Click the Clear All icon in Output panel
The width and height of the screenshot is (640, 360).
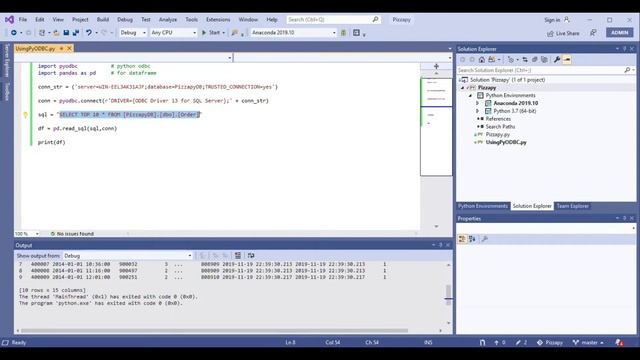click(238, 256)
